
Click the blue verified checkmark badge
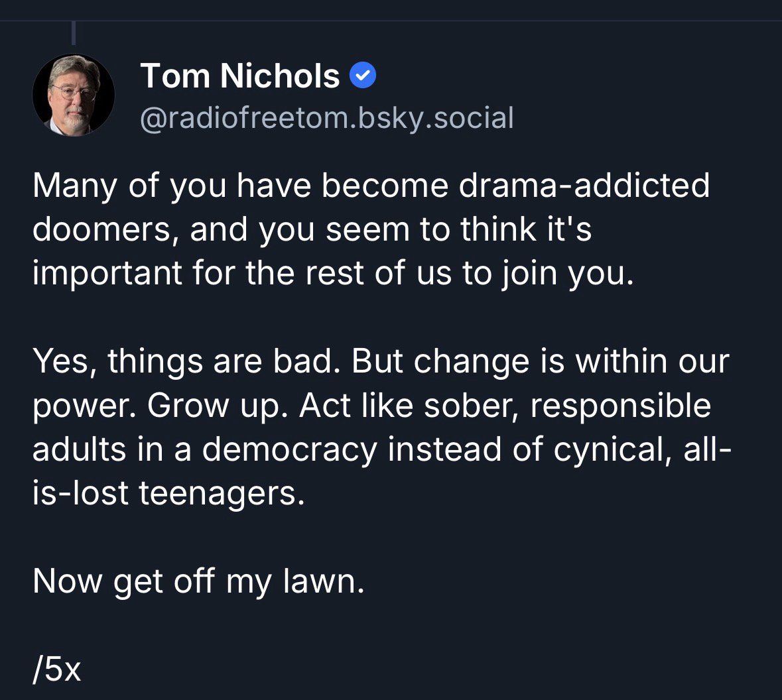point(363,76)
